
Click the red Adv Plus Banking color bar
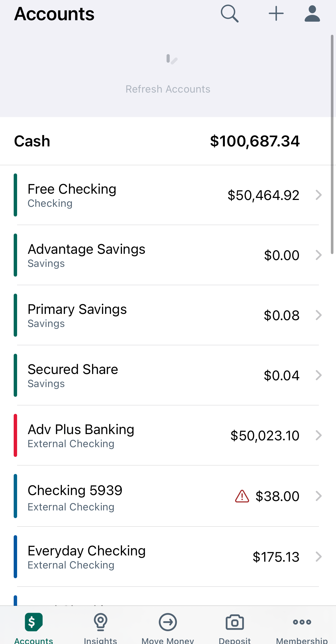point(15,435)
